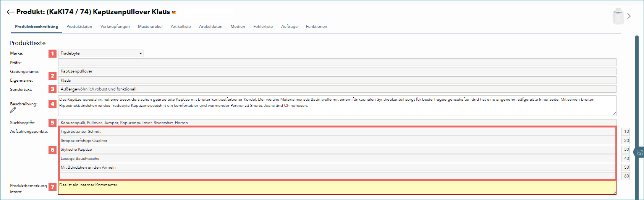
Task: Open the Verknüpfungen tab
Action: point(115,27)
